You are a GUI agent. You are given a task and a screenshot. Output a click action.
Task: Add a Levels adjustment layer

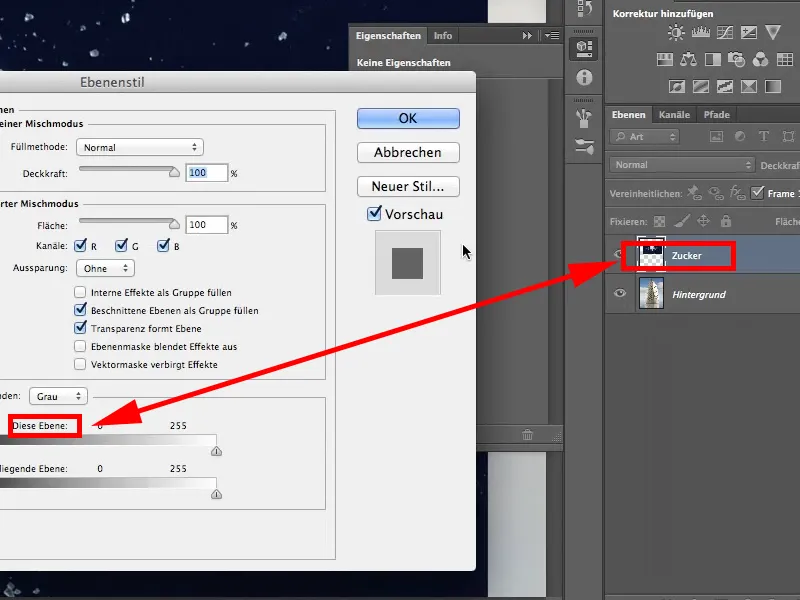click(701, 33)
